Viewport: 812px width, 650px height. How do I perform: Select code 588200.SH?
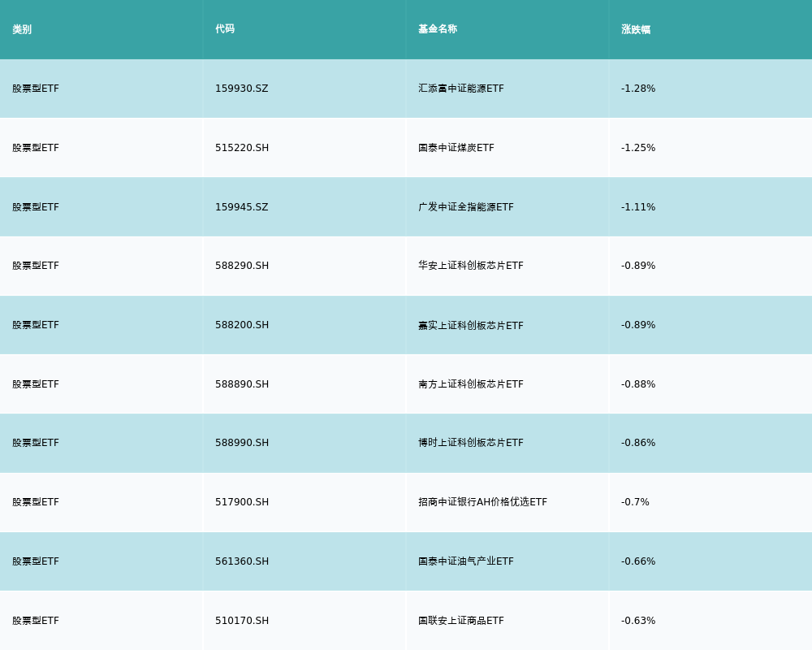(242, 325)
